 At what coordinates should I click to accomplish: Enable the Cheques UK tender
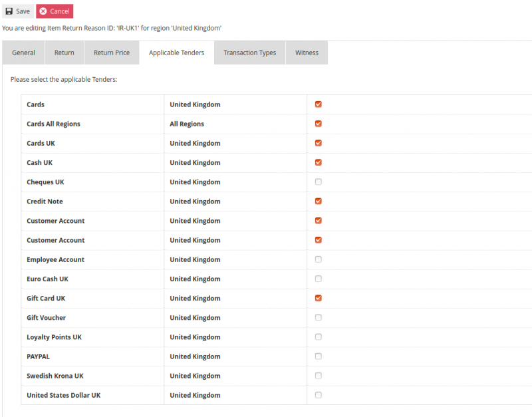[x=319, y=182]
